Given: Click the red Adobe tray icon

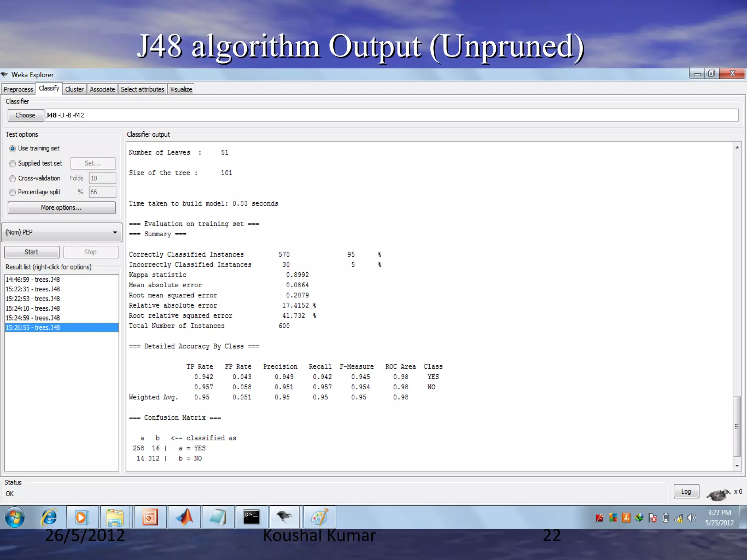Looking at the screenshot, I should 600,518.
